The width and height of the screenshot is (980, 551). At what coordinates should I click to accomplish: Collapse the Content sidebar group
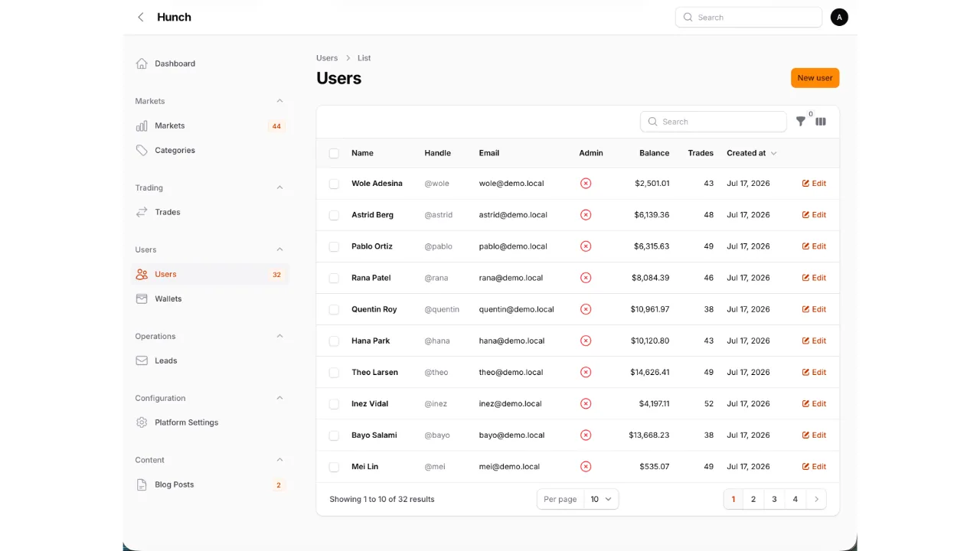pos(279,460)
